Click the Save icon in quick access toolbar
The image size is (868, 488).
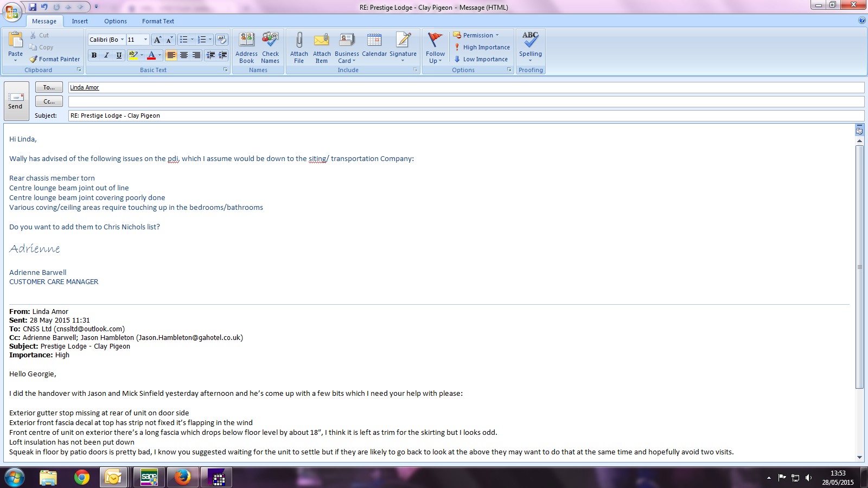coord(33,7)
